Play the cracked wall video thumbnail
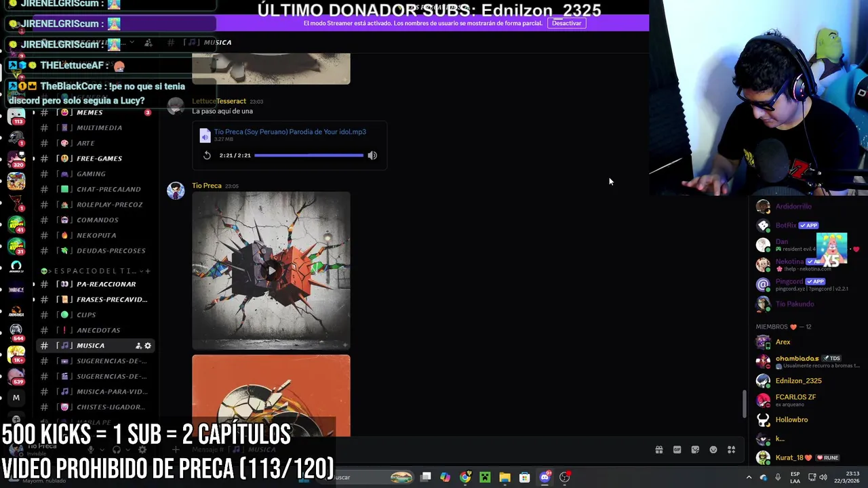 pos(271,270)
